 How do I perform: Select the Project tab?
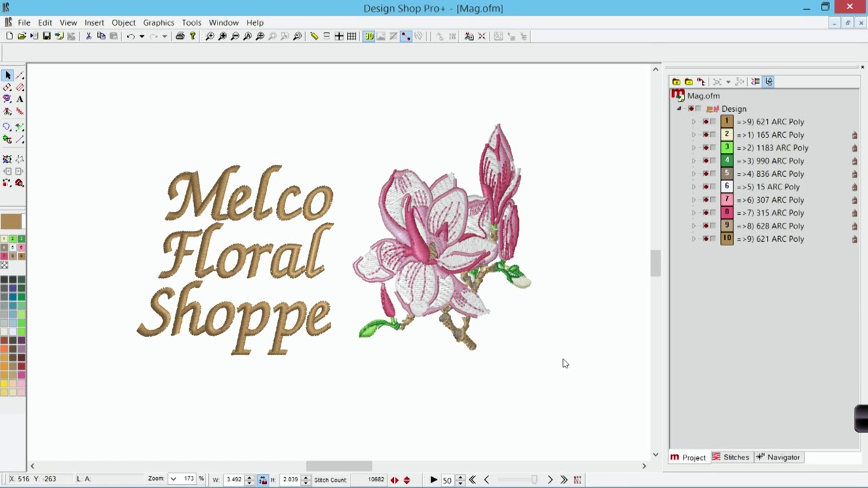(x=688, y=457)
